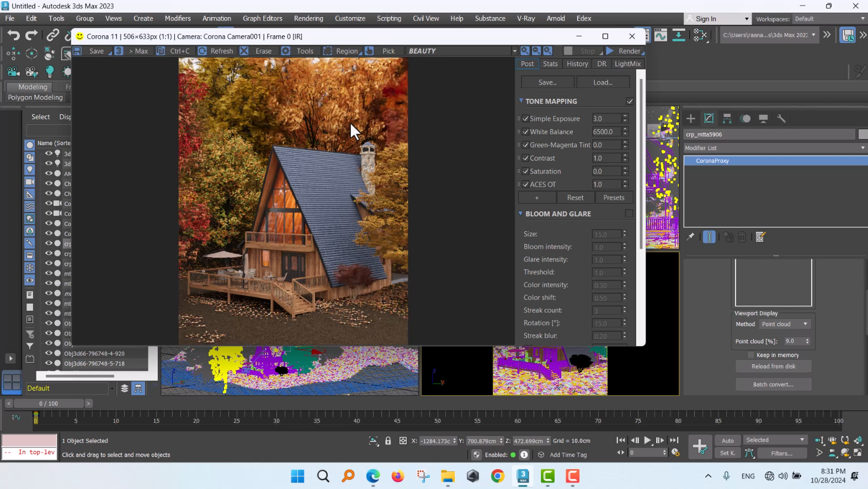
Task: Open Google Chrome from the taskbar
Action: 497,476
